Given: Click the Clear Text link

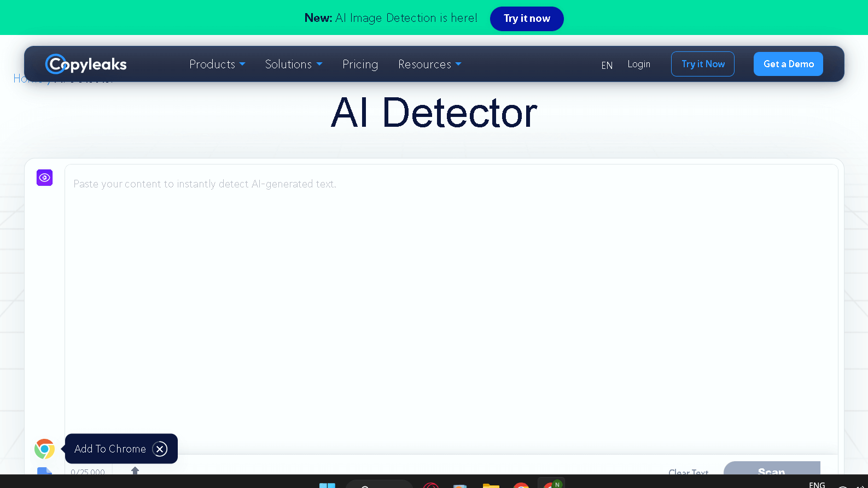Looking at the screenshot, I should click(x=688, y=471).
